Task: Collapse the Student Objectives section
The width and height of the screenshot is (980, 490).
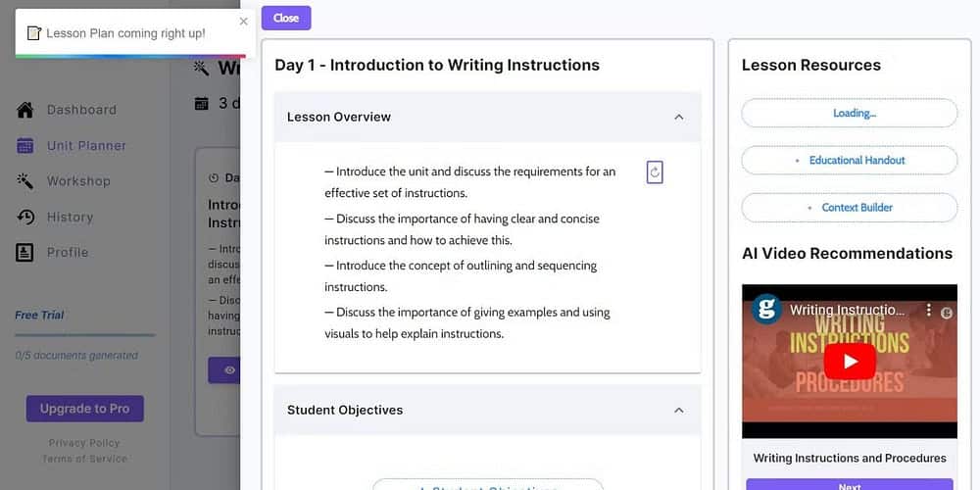Action: point(679,411)
